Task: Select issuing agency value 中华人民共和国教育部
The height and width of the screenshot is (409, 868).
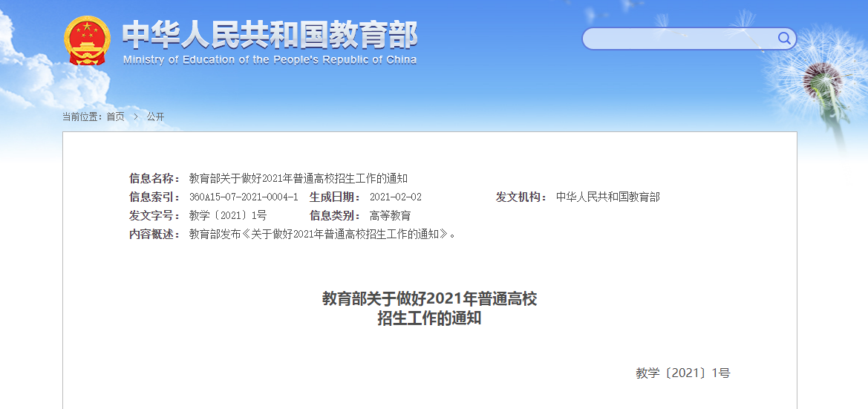Action: point(608,197)
